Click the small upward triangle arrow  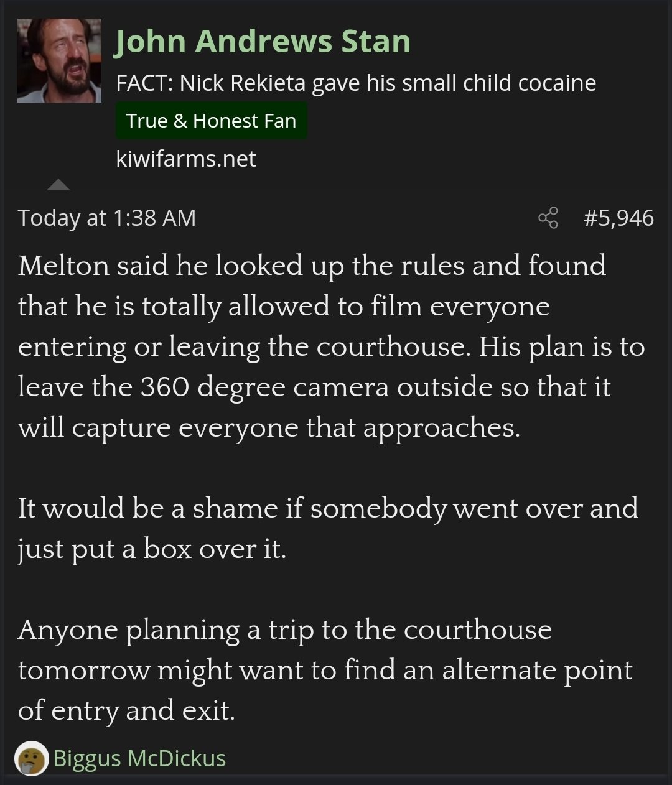point(58,185)
